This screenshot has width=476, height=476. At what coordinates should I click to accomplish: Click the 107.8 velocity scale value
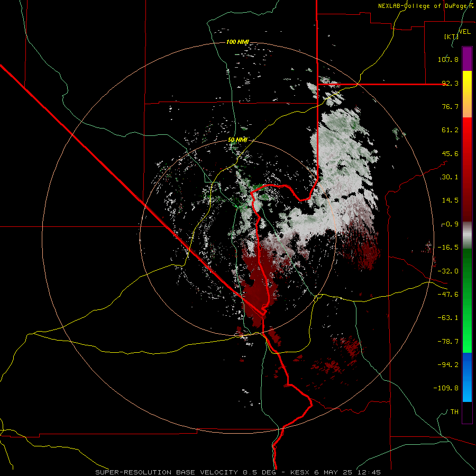448,59
